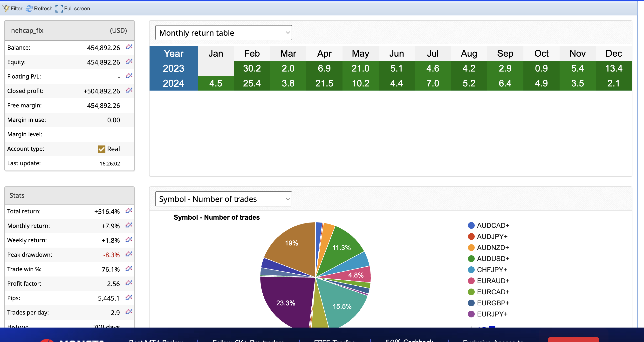Toggle the Real account type checkbox
This screenshot has width=644, height=342.
[101, 149]
